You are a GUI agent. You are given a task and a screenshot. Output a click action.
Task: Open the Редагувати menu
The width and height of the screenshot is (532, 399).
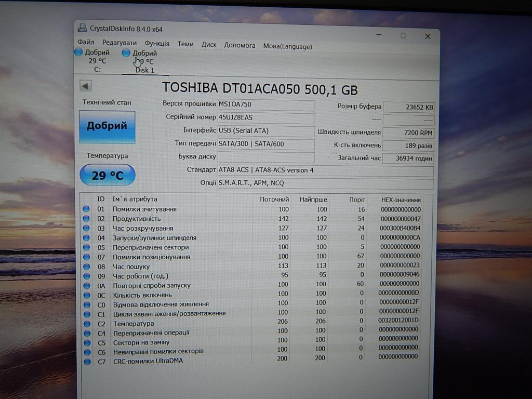coord(119,43)
